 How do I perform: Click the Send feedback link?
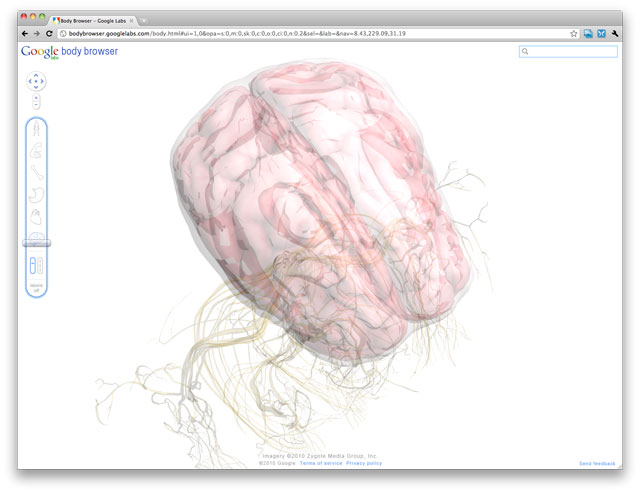[597, 464]
